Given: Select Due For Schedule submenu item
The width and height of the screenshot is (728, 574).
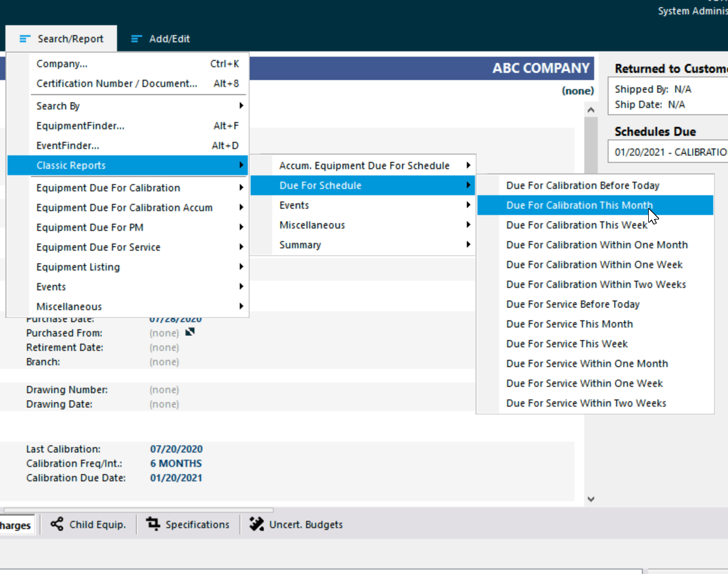Looking at the screenshot, I should pos(362,185).
